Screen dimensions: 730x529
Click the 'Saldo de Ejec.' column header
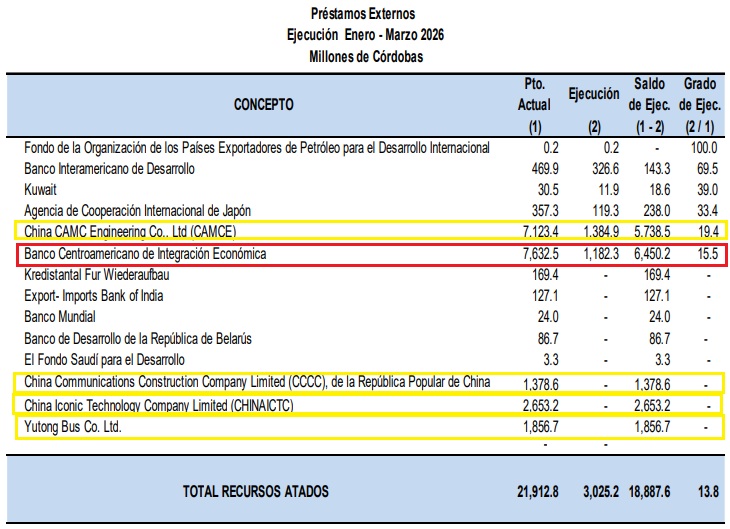649,95
